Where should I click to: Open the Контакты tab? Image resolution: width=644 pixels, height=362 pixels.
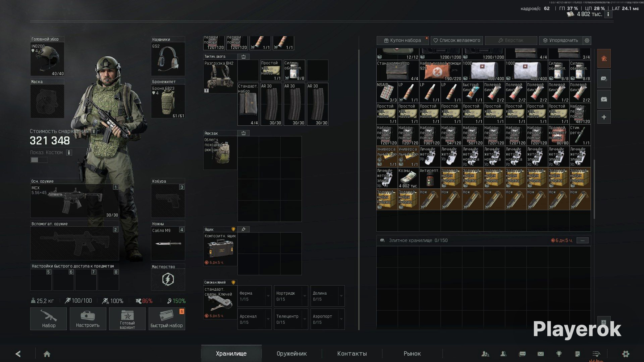[352, 353]
